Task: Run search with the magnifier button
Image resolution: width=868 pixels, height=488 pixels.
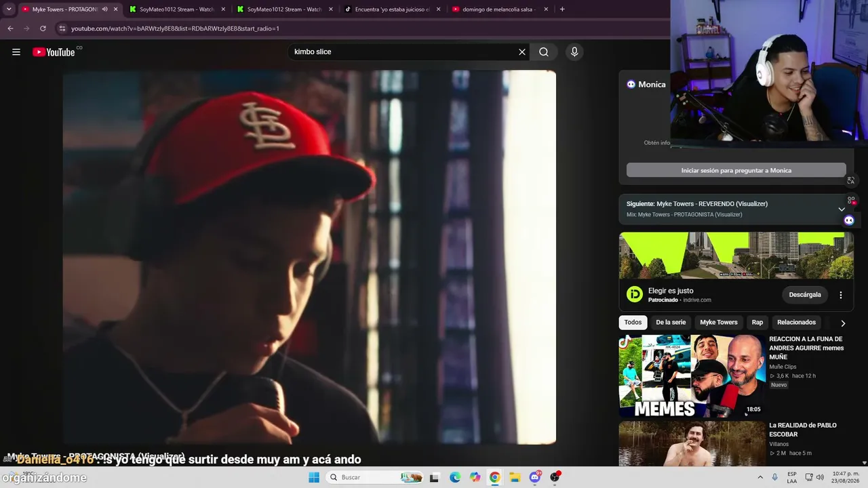Action: (544, 52)
